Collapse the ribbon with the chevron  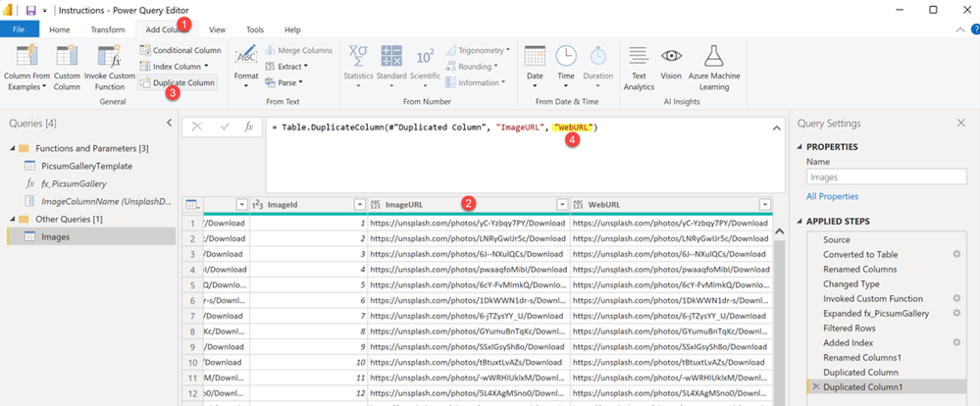coord(960,29)
